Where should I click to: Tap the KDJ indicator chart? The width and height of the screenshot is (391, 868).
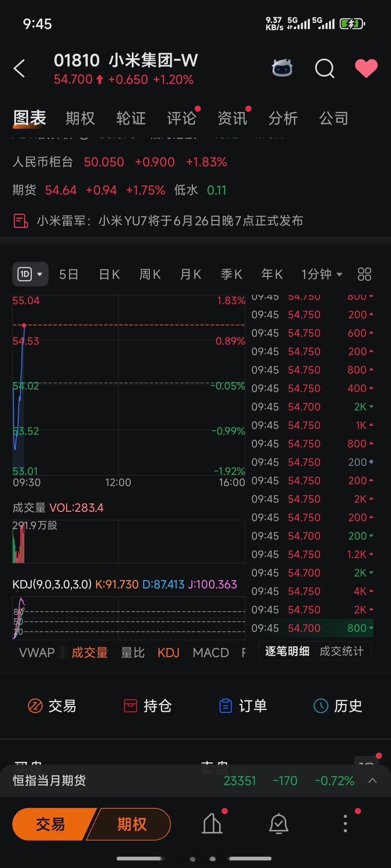tap(129, 618)
